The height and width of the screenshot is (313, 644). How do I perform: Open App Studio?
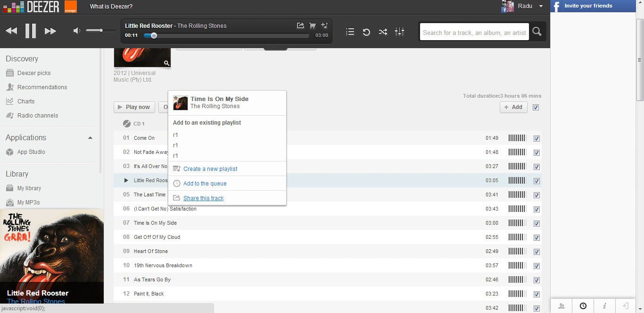click(31, 152)
